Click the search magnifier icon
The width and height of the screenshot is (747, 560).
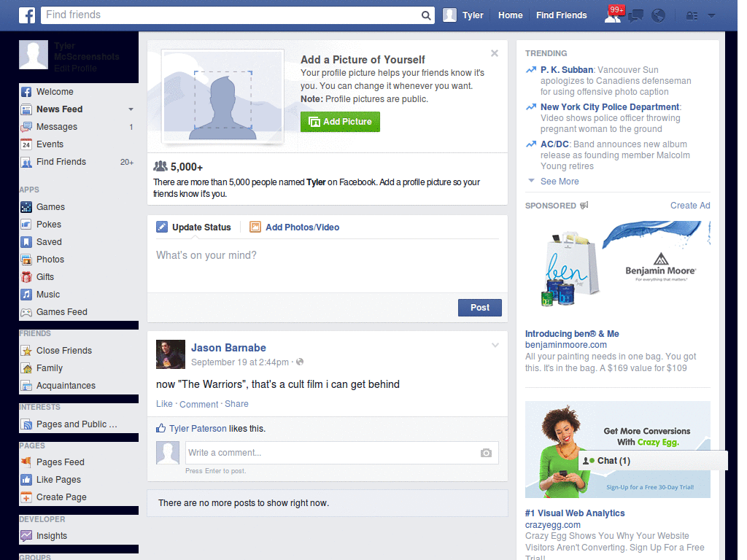(x=426, y=15)
